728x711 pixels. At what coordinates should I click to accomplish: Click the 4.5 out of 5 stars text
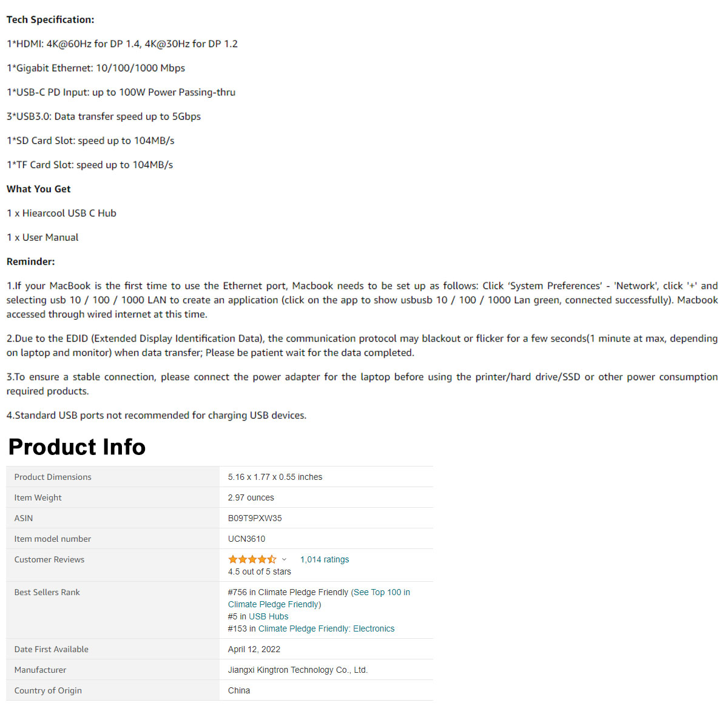[x=260, y=571]
